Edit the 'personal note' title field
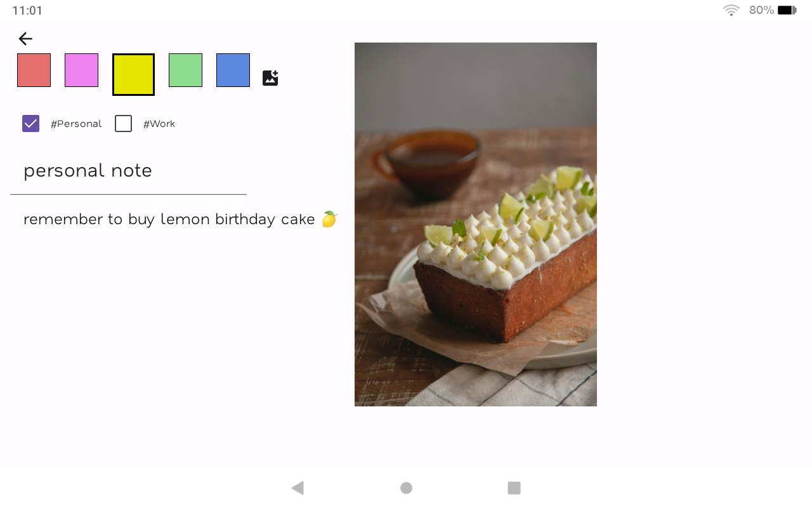Image resolution: width=812 pixels, height=508 pixels. tap(128, 171)
